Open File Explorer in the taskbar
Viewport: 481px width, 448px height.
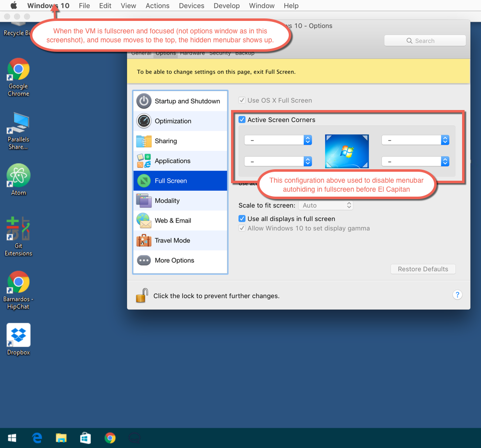(61, 438)
